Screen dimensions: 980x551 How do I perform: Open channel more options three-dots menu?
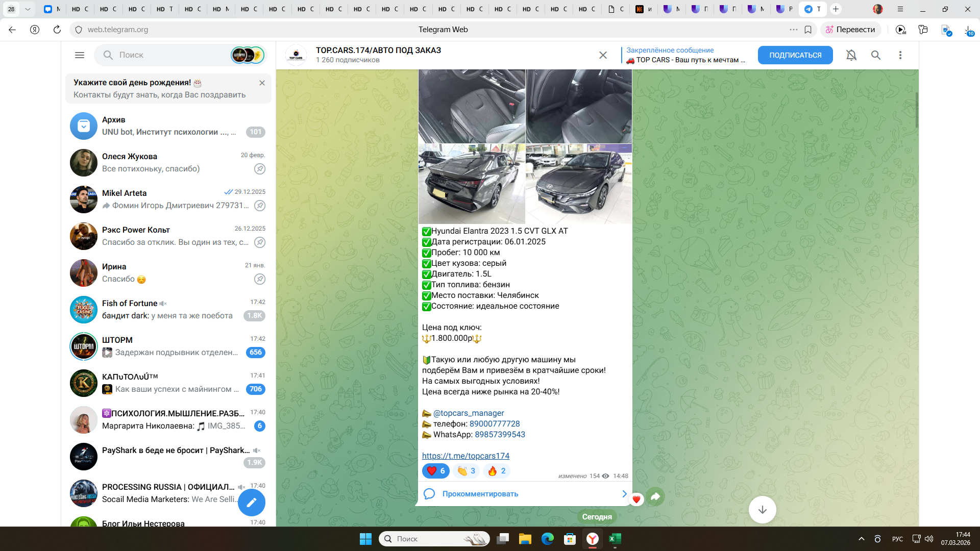(900, 55)
